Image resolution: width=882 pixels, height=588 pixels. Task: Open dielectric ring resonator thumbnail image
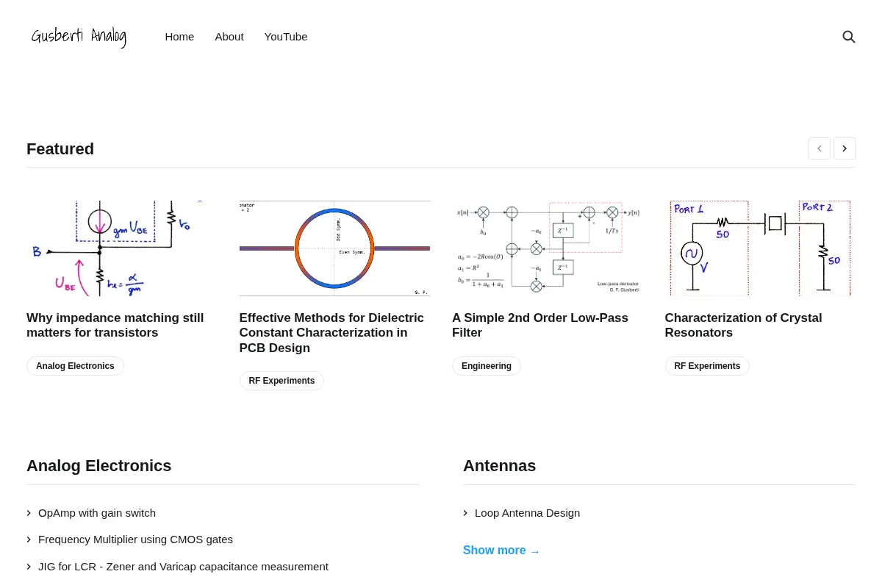(x=334, y=248)
